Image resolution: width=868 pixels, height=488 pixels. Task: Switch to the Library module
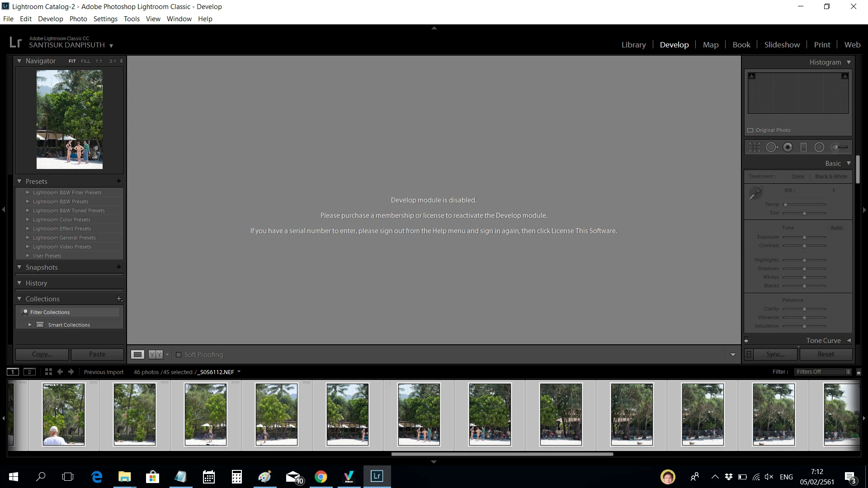point(633,45)
